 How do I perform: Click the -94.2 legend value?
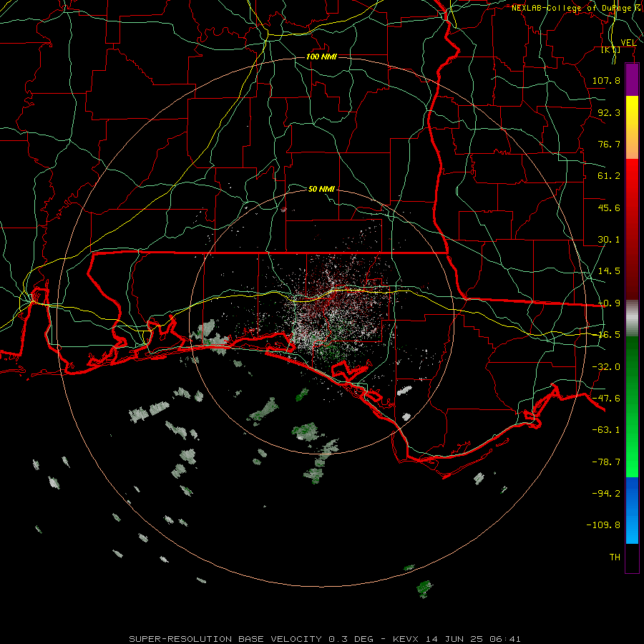click(x=606, y=494)
